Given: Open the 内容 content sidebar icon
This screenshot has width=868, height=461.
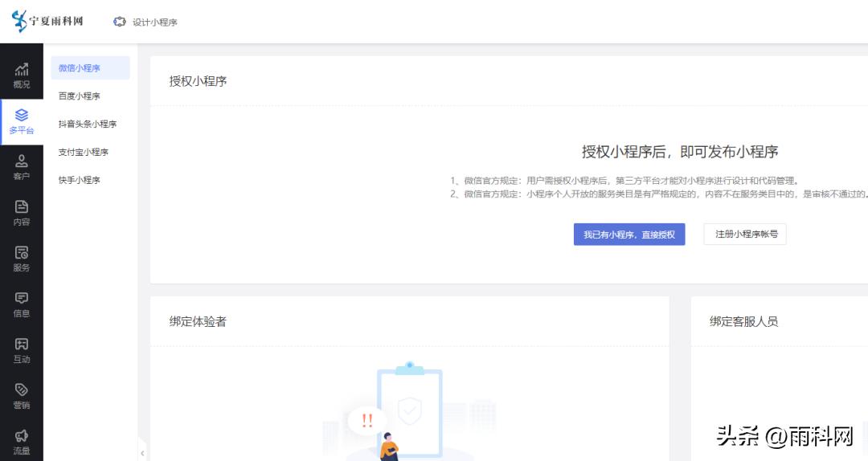Looking at the screenshot, I should tap(22, 214).
